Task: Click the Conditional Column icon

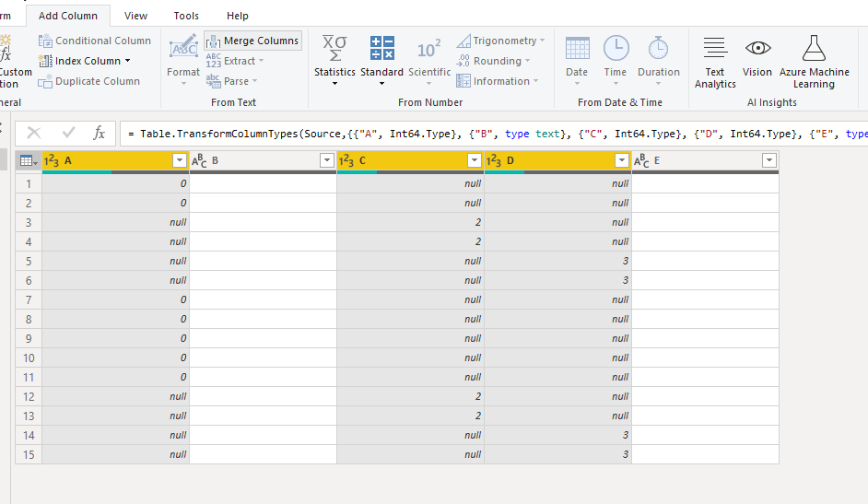Action: (45, 41)
